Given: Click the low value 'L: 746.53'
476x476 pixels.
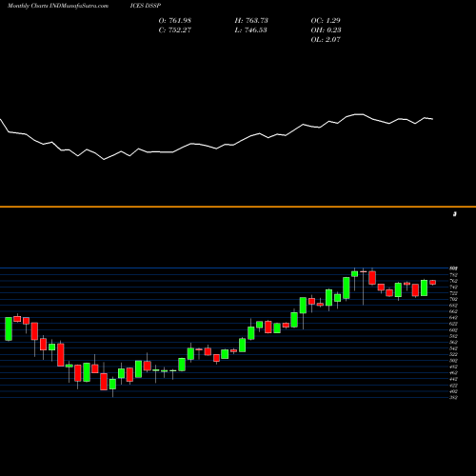Looking at the screenshot, I should [x=250, y=30].
